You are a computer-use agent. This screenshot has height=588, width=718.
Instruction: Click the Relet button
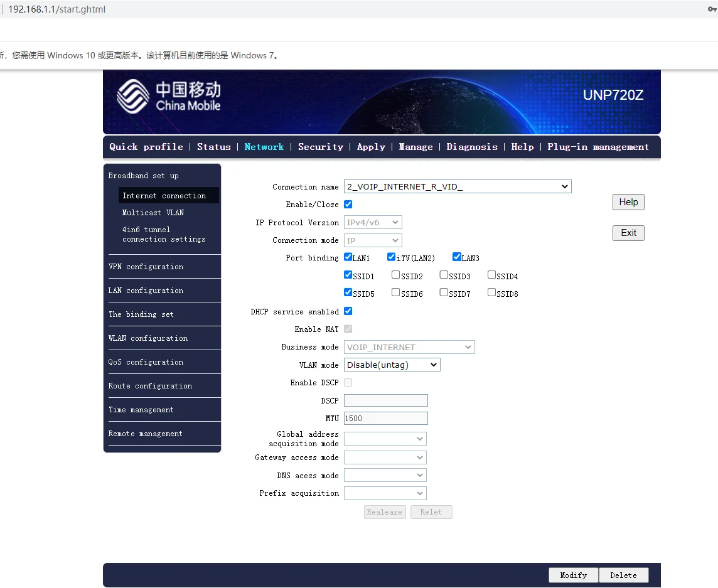(x=431, y=512)
